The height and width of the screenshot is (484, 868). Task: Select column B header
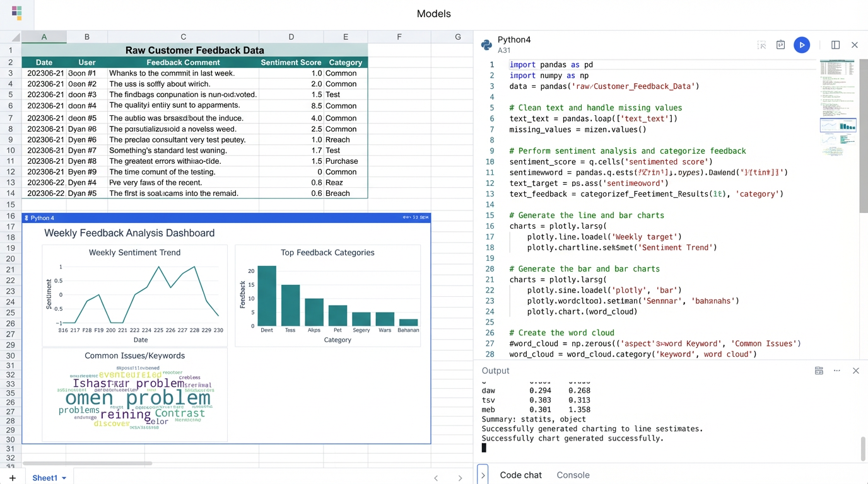(x=87, y=37)
